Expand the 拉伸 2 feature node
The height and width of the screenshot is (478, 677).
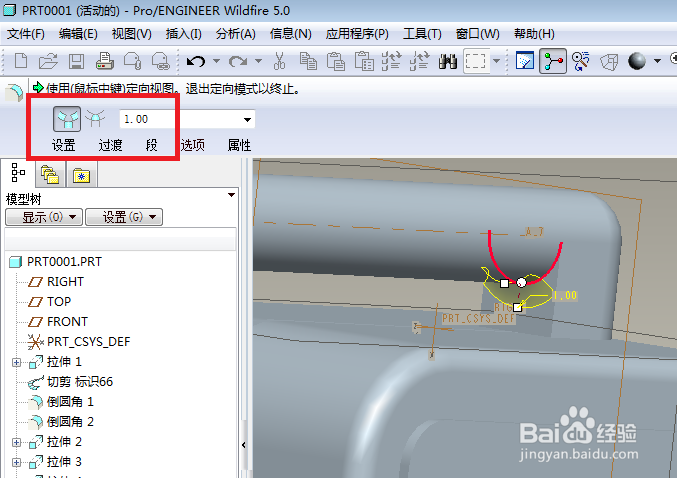point(16,442)
